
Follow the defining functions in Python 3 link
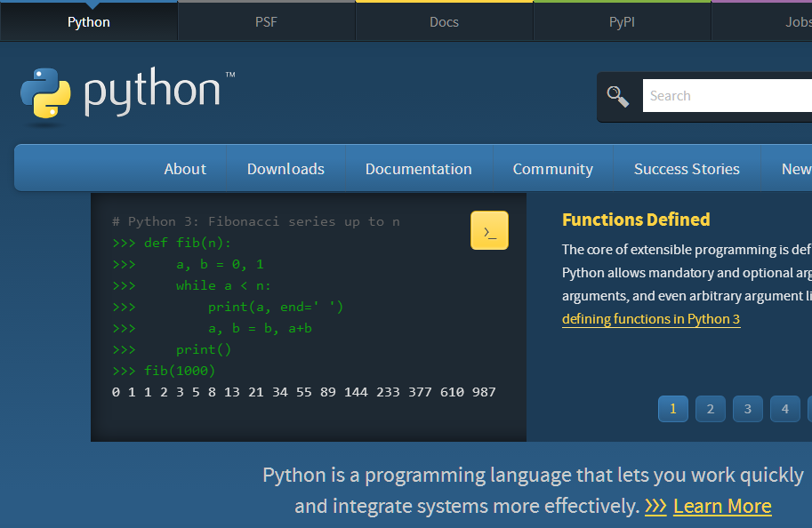tap(651, 319)
